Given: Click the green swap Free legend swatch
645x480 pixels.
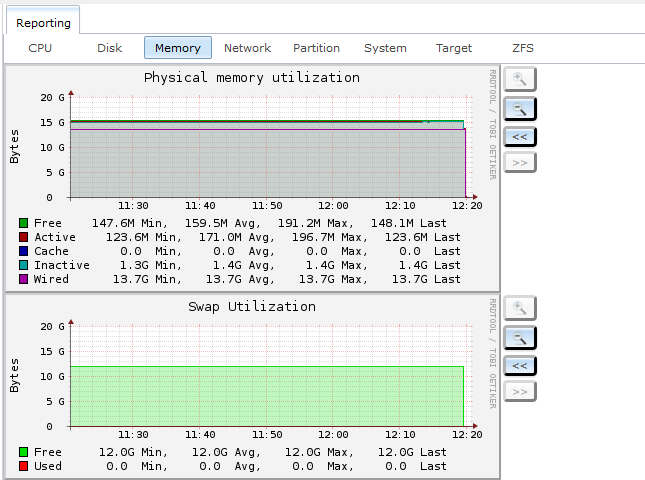Looking at the screenshot, I should click(x=23, y=452).
